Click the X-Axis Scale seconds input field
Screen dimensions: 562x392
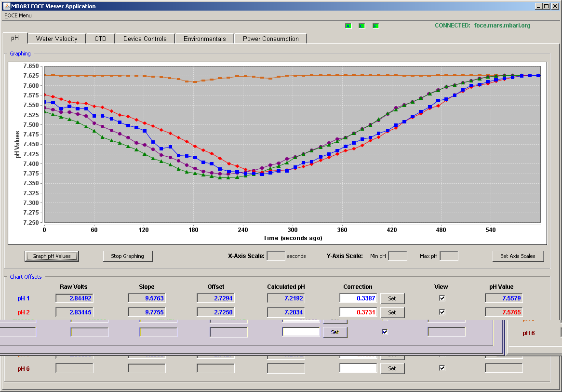pyautogui.click(x=276, y=256)
